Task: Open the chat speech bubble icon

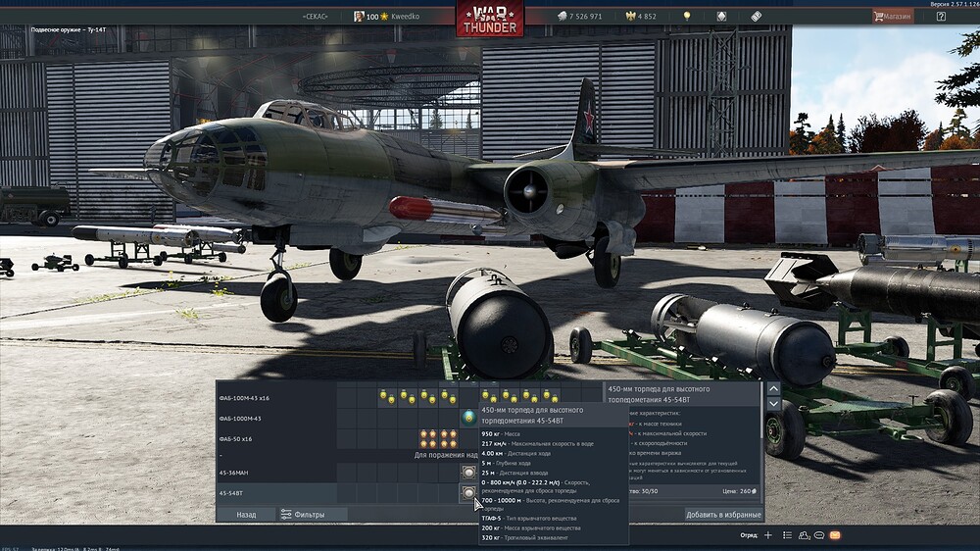Action: point(818,535)
